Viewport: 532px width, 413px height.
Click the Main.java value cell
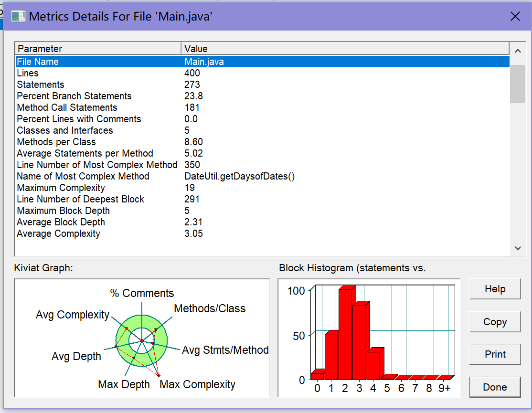204,62
